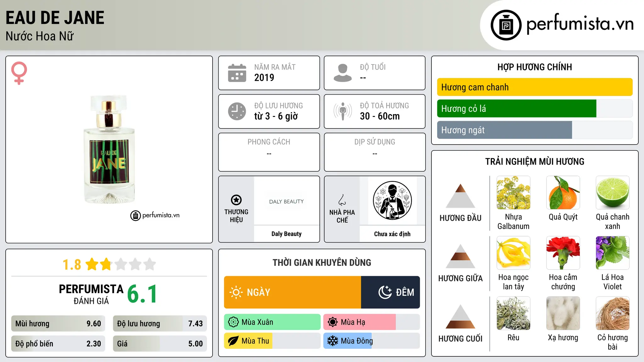Click the Daly Beauty brand name
644x362 pixels.
pyautogui.click(x=286, y=234)
